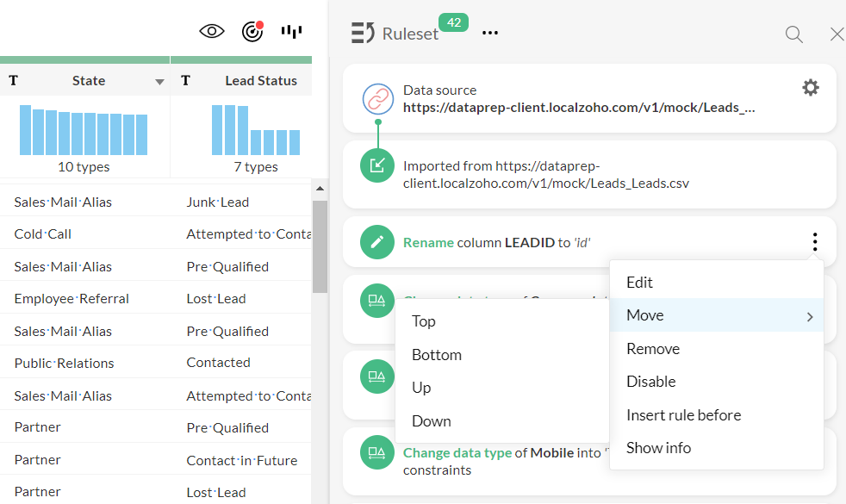846x504 pixels.
Task: Click the column chart bars icon
Action: 291,32
